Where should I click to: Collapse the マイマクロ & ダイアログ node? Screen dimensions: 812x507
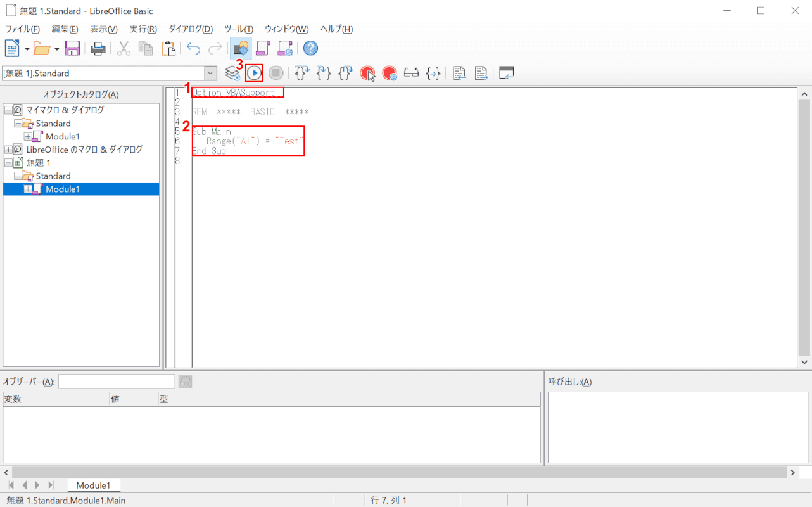[x=8, y=110]
